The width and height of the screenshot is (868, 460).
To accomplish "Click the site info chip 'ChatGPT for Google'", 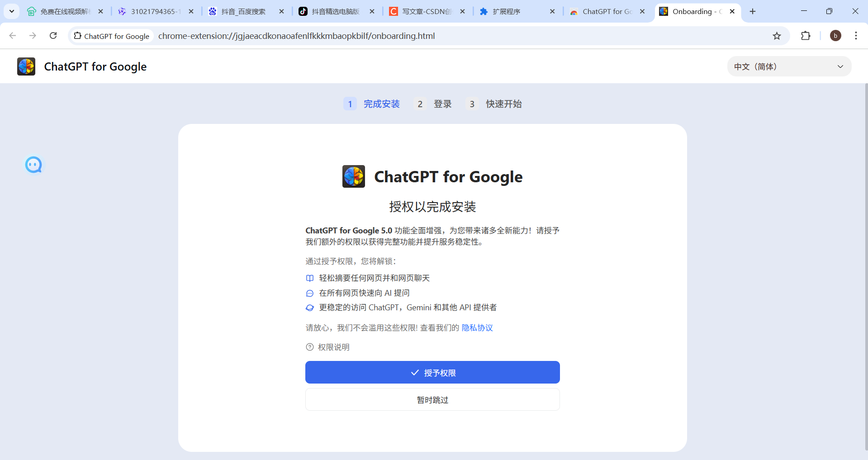I will (112, 36).
